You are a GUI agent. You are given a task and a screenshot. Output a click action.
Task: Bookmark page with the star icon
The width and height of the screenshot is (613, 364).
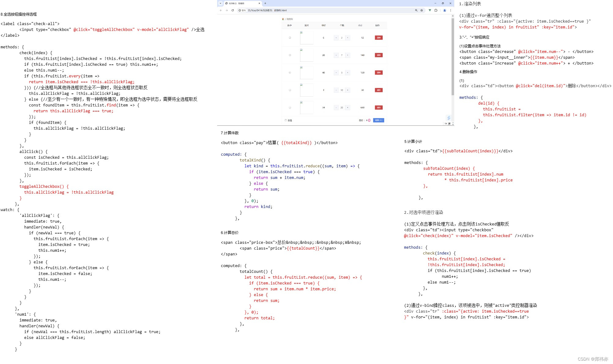422,10
